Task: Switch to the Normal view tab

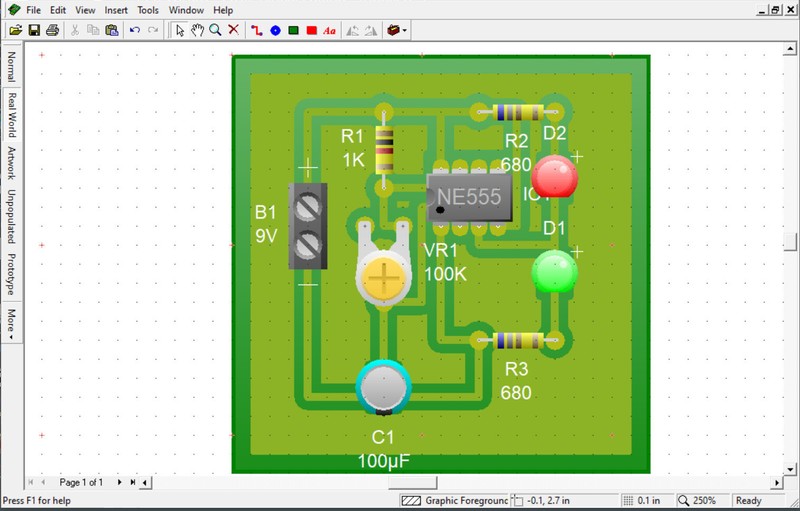Action: [11, 66]
